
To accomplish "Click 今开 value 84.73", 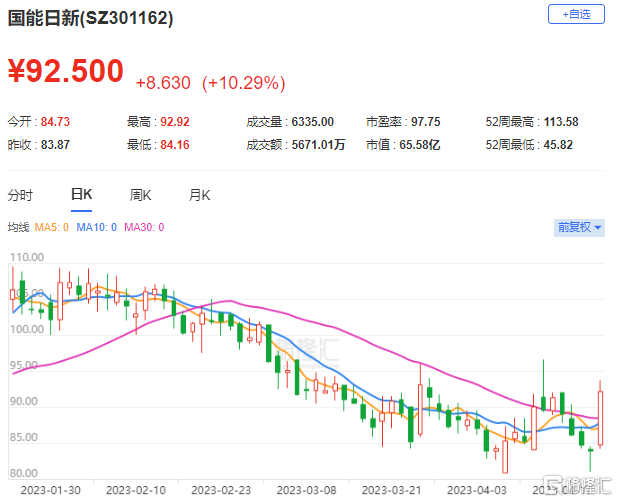I will [x=55, y=122].
